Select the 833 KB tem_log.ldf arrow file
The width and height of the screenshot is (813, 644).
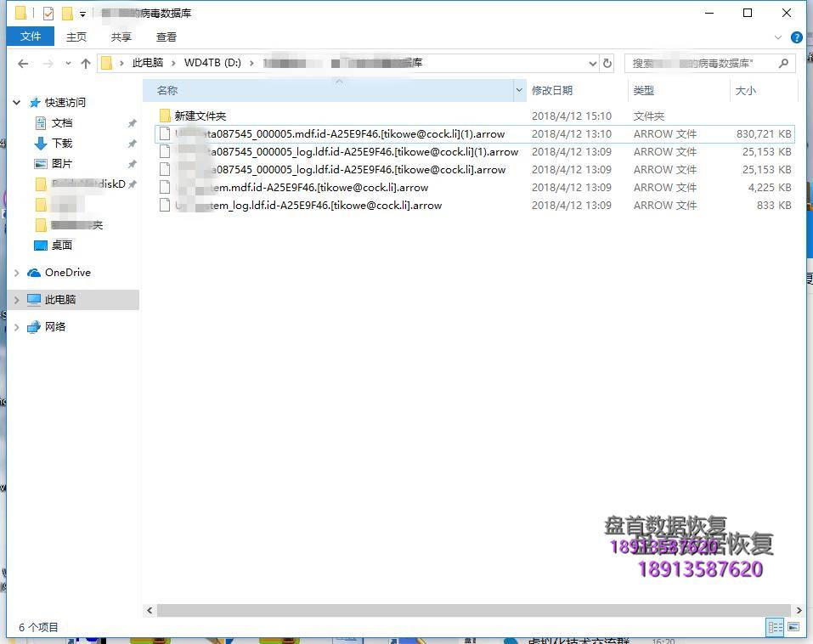coord(474,206)
